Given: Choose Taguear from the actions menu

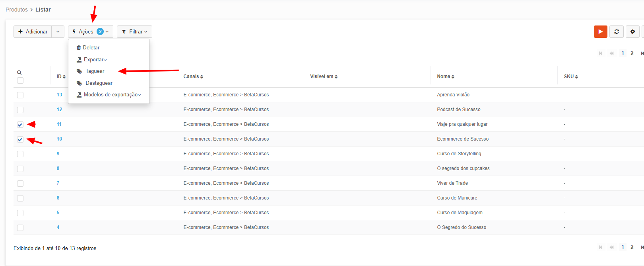Looking at the screenshot, I should pyautogui.click(x=95, y=71).
